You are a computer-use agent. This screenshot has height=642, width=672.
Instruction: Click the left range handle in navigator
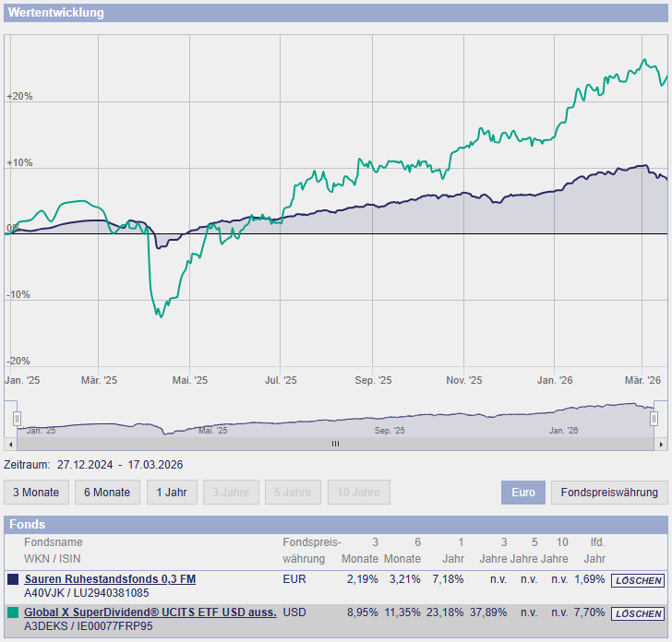(17, 419)
